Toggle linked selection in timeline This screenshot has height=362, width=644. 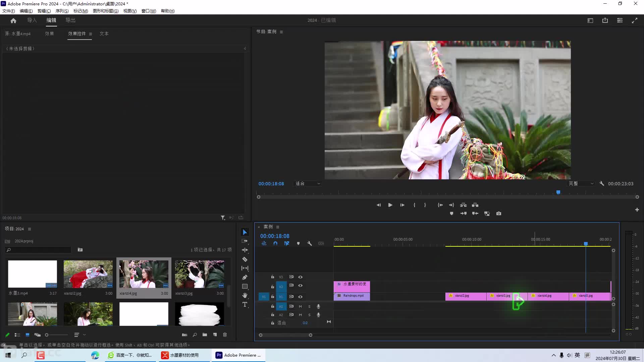click(x=287, y=244)
